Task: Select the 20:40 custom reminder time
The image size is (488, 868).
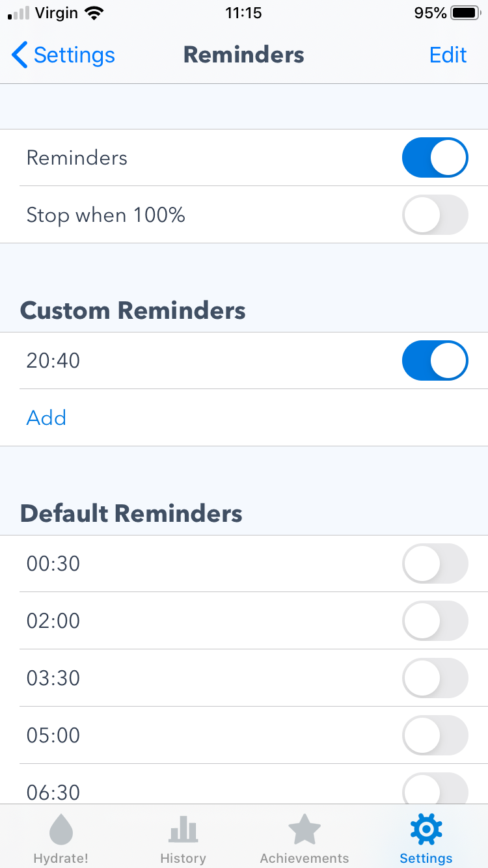Action: tap(53, 360)
